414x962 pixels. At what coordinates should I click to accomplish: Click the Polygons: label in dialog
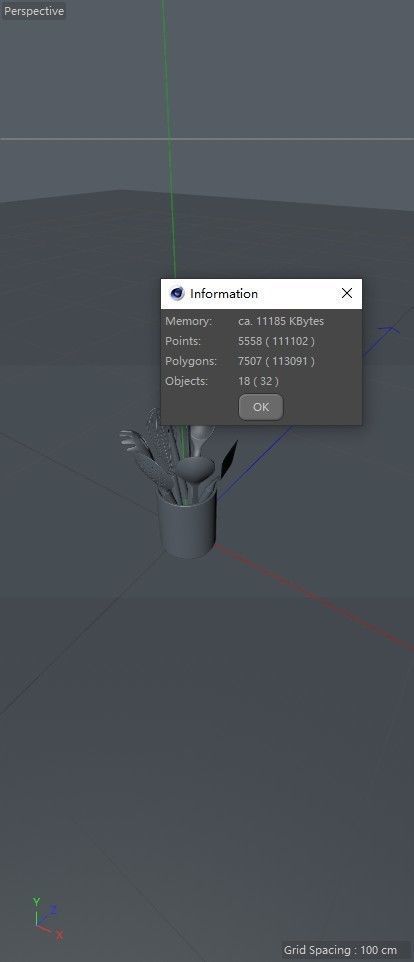click(x=191, y=361)
